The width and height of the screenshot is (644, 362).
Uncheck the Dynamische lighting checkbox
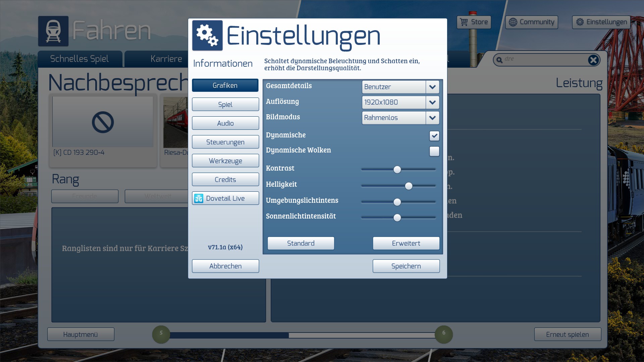tap(434, 136)
